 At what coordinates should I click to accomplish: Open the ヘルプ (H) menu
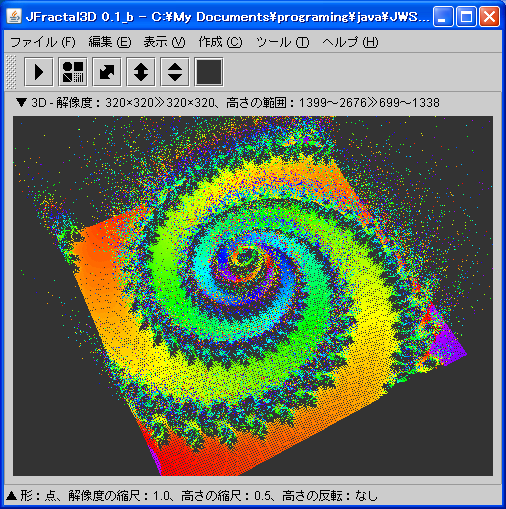(350, 42)
